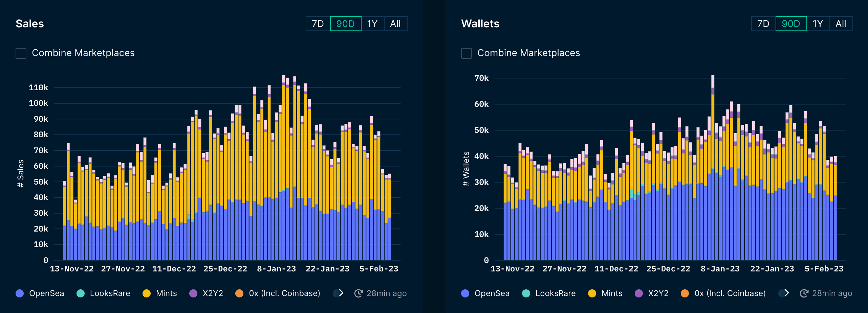Click 28min ago text in Sales panel
The image size is (868, 313).
tap(387, 293)
